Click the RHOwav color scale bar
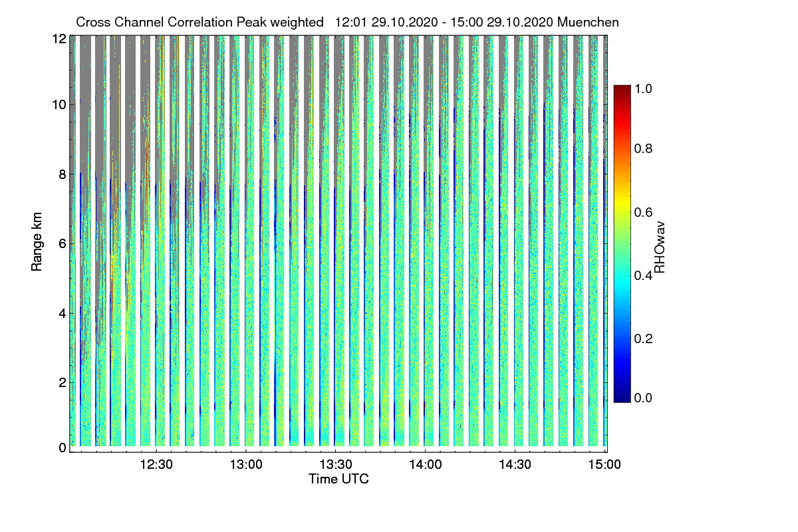Image resolution: width=798 pixels, height=532 pixels. (622, 243)
